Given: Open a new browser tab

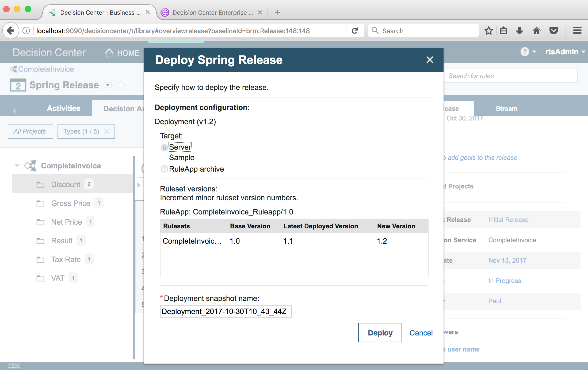Looking at the screenshot, I should [x=277, y=13].
